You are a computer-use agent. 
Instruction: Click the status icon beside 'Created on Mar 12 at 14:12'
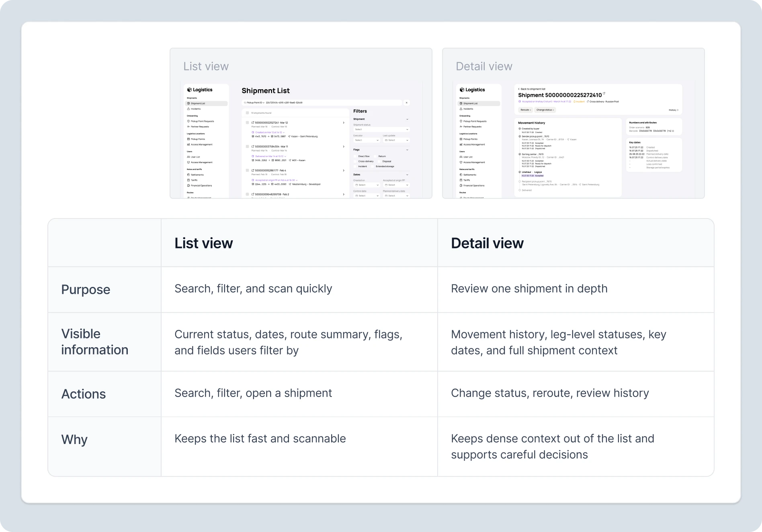pos(253,132)
